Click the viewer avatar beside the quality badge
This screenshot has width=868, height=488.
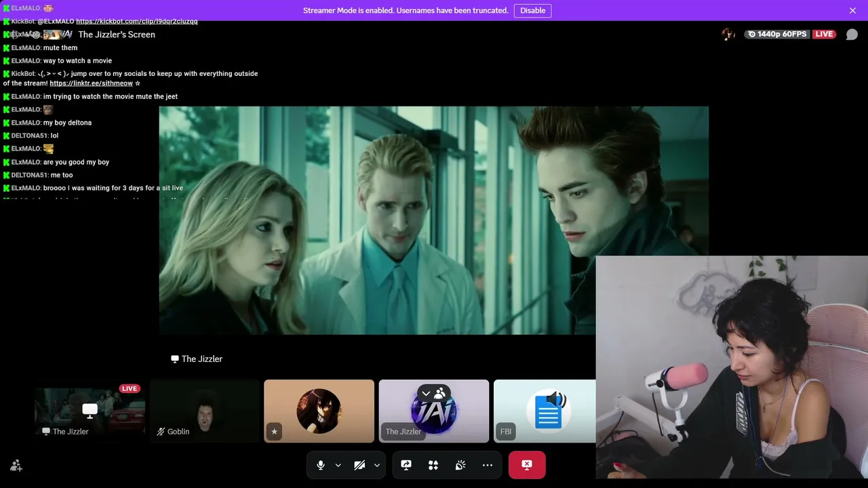[728, 35]
